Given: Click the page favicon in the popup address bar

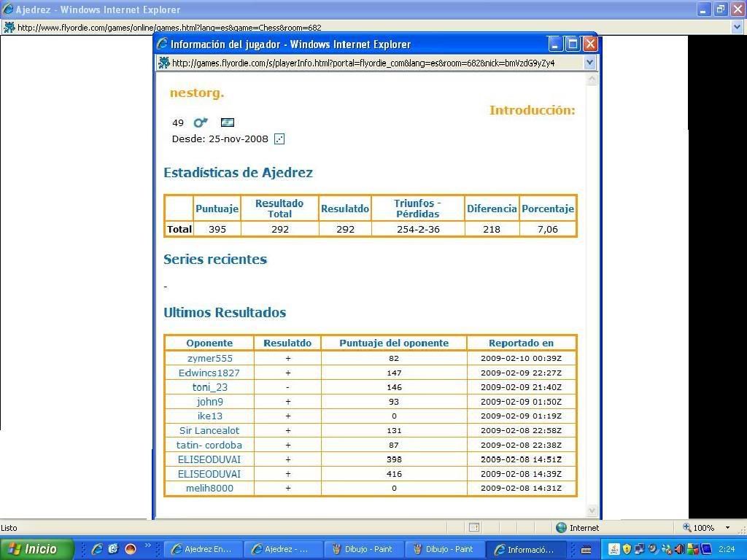Looking at the screenshot, I should click(164, 63).
